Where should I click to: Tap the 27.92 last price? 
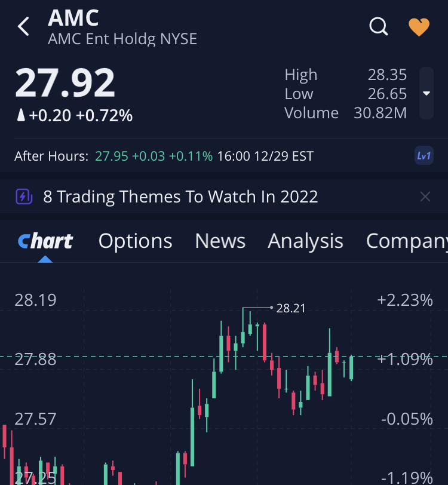(x=65, y=83)
